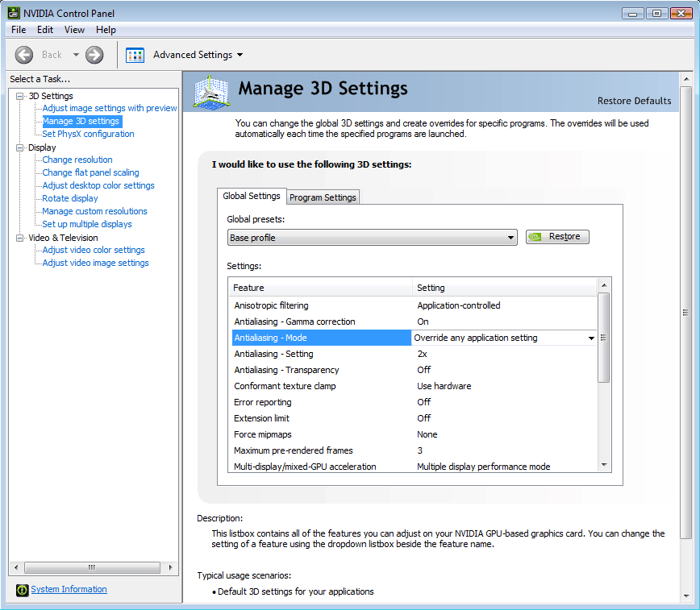Click the System Information icon
Image resolution: width=700 pixels, height=610 pixels.
[22, 590]
